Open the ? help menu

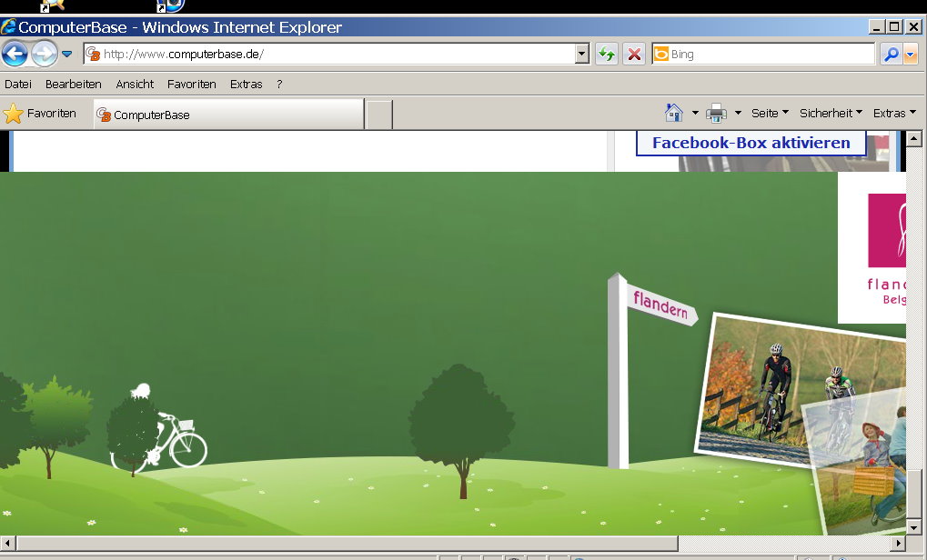click(x=279, y=84)
